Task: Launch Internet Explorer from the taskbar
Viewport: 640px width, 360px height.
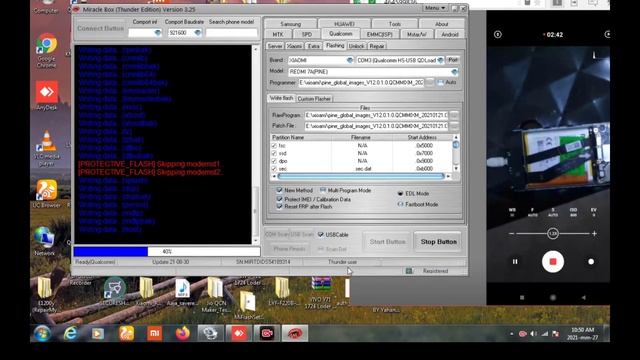Action: click(x=70, y=333)
